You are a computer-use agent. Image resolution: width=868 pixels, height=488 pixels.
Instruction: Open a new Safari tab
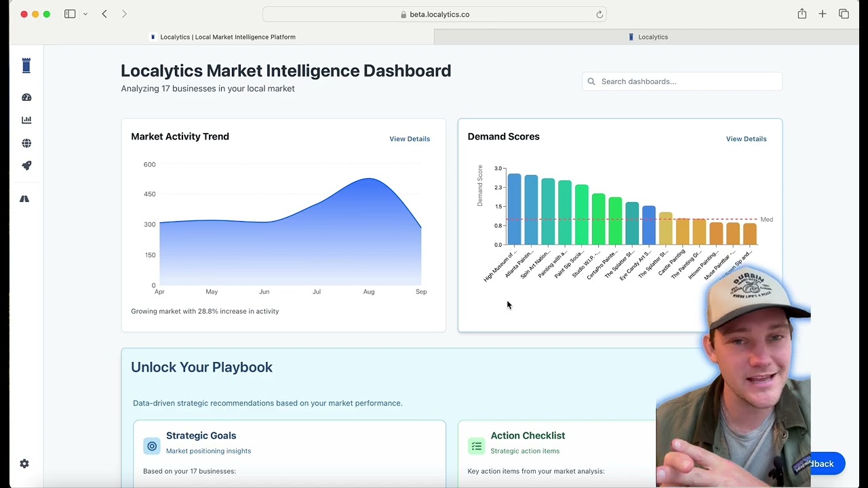coord(823,14)
